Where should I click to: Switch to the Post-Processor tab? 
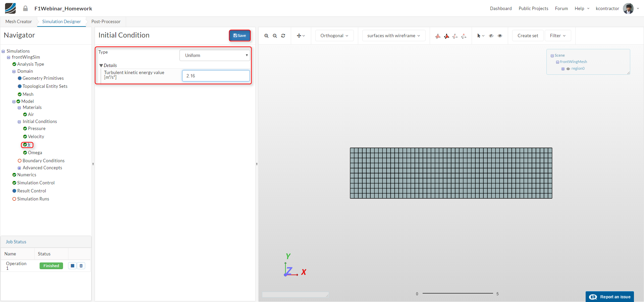point(106,22)
